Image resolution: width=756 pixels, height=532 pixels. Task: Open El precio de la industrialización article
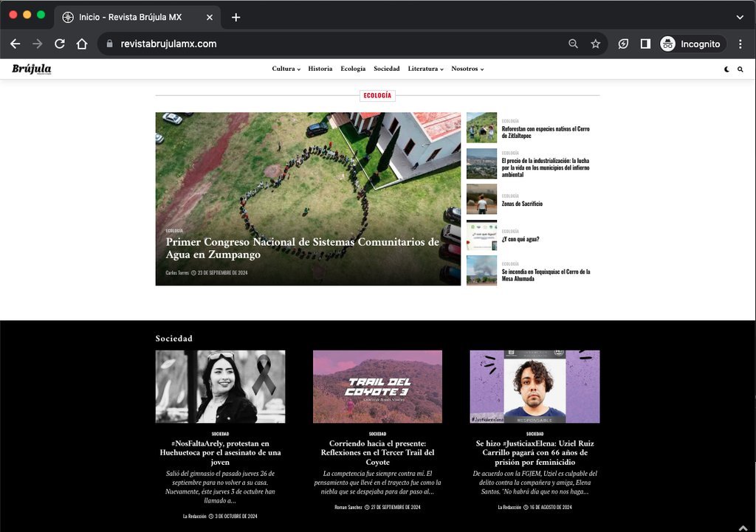point(546,167)
